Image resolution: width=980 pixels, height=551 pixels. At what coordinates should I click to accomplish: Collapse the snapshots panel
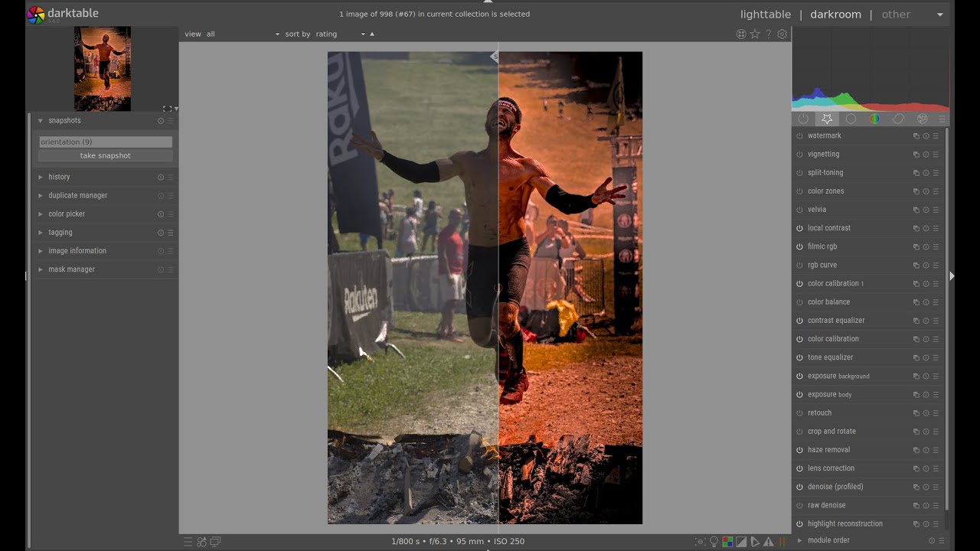coord(41,120)
